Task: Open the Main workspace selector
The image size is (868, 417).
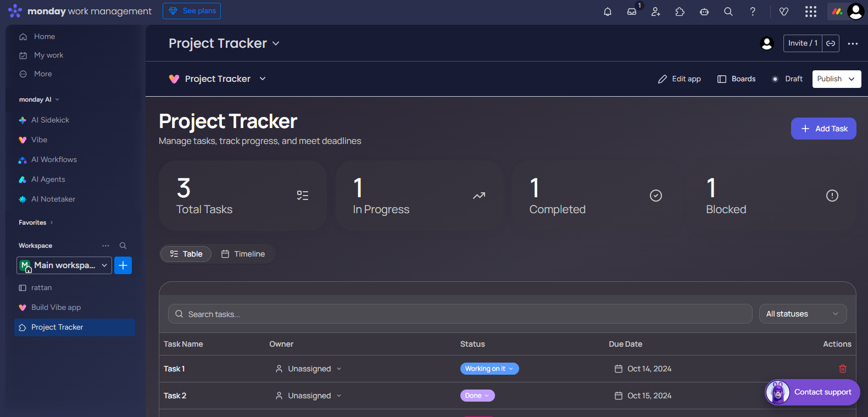Action: [x=64, y=265]
